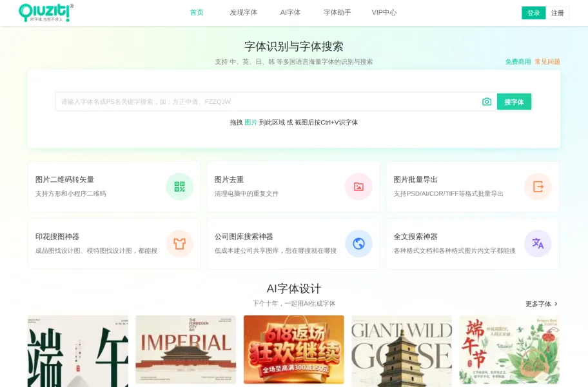Click the Qiuziti logo
Screen dimensions: 588x387
pyautogui.click(x=46, y=13)
